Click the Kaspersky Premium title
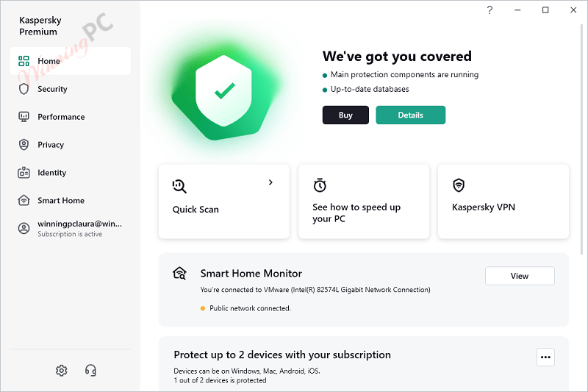The width and height of the screenshot is (588, 392). 40,26
